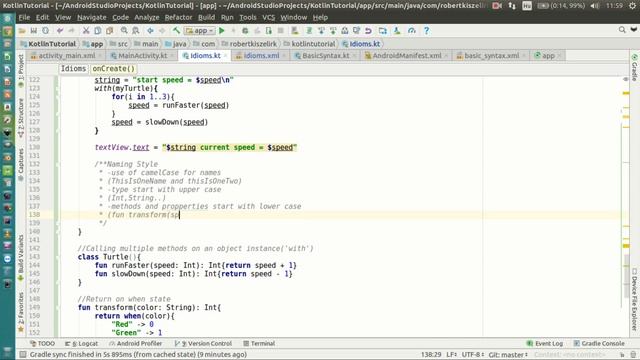Click the Open folder toolbar icon

pos(22,31)
